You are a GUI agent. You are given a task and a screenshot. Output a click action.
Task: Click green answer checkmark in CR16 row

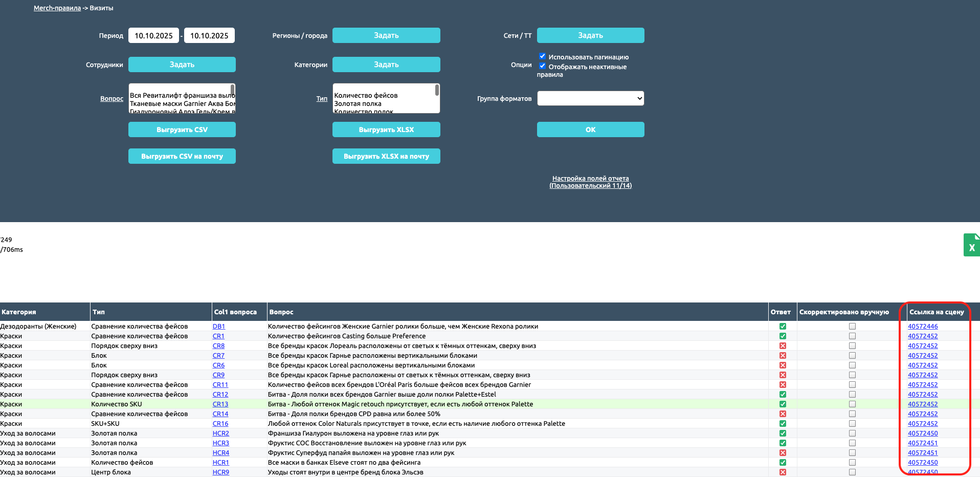783,424
